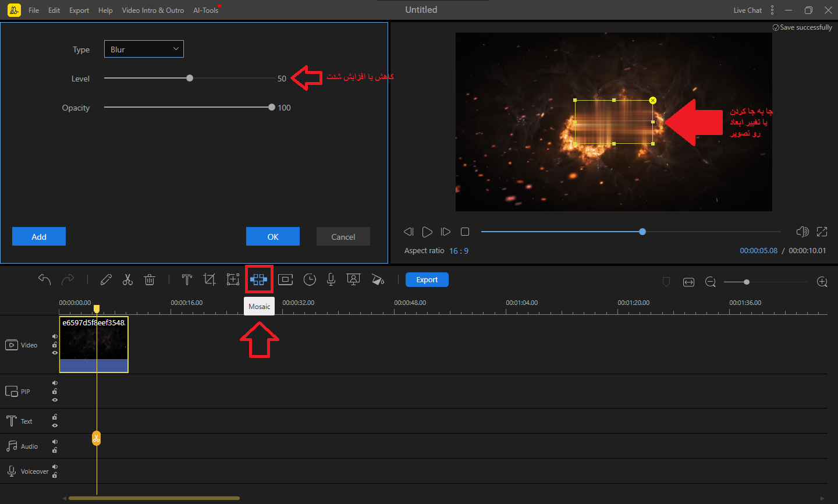This screenshot has width=838, height=504.
Task: Change aspect ratio 16:9
Action: click(459, 251)
